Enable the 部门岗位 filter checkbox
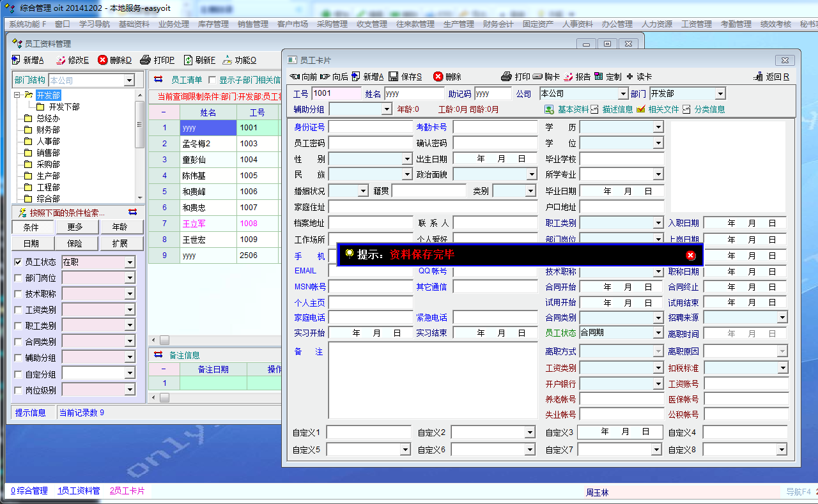818x504 pixels. coord(19,278)
